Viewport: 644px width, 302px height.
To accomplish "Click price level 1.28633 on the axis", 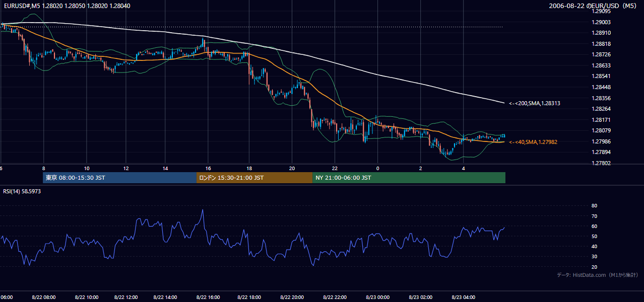I will click(x=601, y=65).
